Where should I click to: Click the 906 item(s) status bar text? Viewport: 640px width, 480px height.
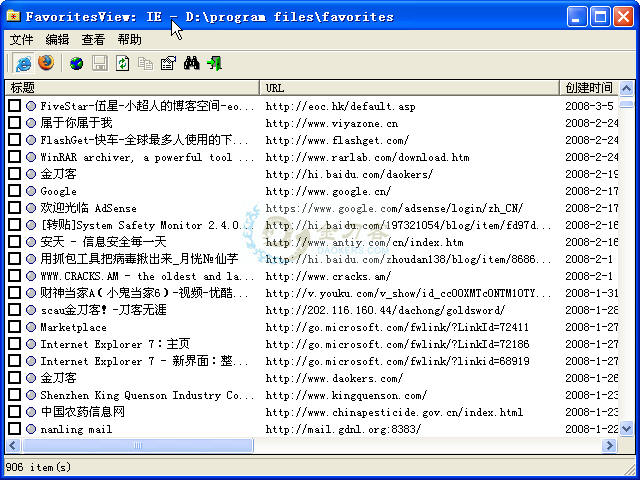(x=38, y=467)
